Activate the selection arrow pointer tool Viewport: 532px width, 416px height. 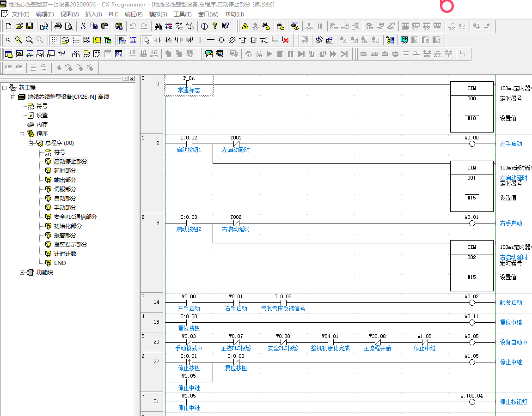click(x=147, y=40)
